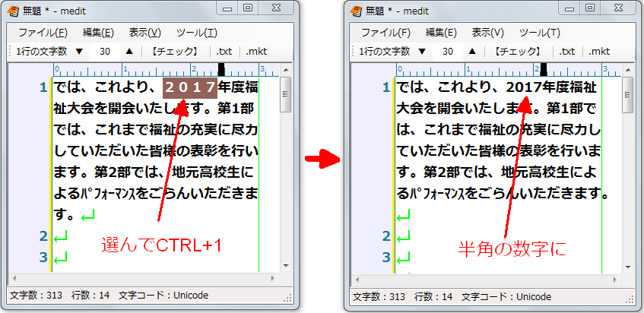644x313 pixels.
Task: Click line number 1 in right window
Action: click(x=386, y=87)
